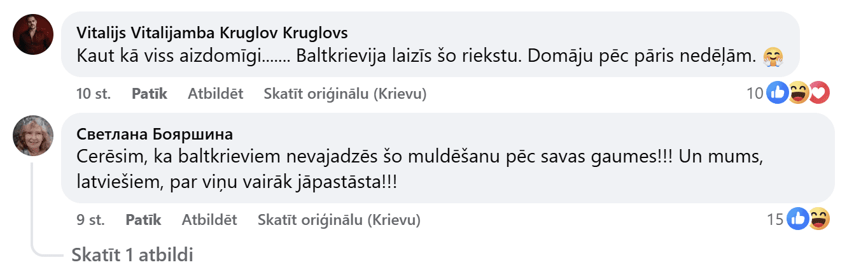This screenshot has height=274, width=868.
Task: Open Светлана Бояршина's profile picture
Action: [33, 135]
